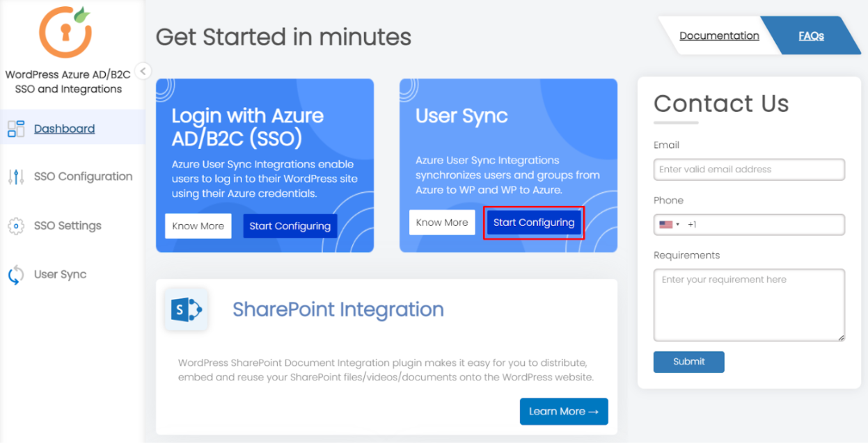Collapse the sidebar with the chevron arrow
The image size is (868, 443).
pos(143,71)
